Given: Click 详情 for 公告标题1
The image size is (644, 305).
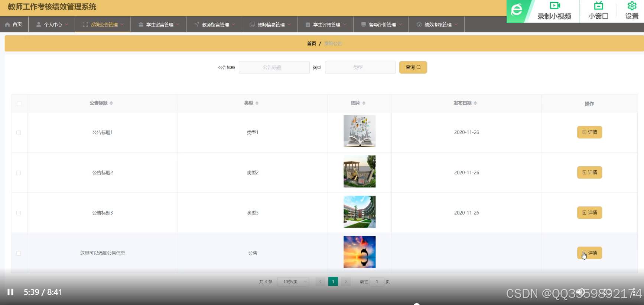Looking at the screenshot, I should tap(589, 132).
